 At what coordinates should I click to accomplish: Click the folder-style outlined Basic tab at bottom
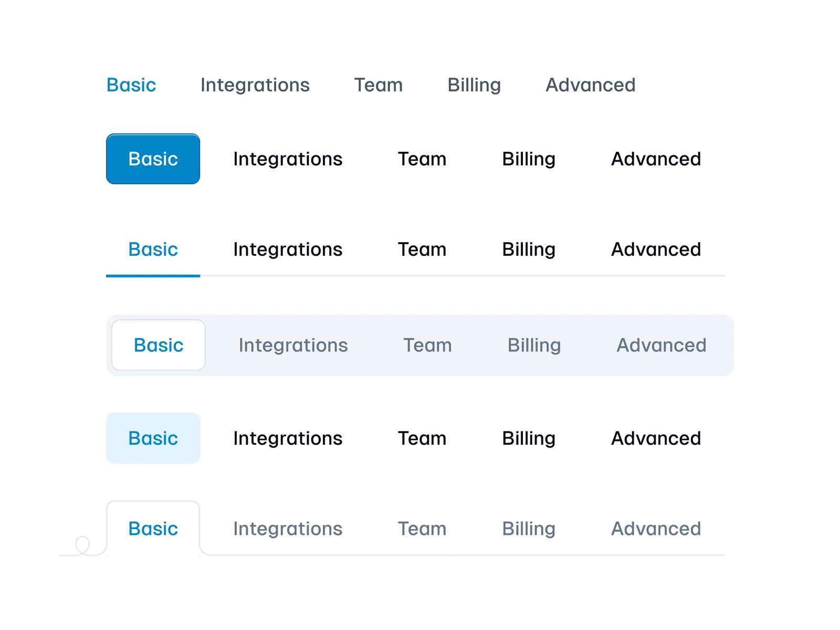pyautogui.click(x=153, y=529)
